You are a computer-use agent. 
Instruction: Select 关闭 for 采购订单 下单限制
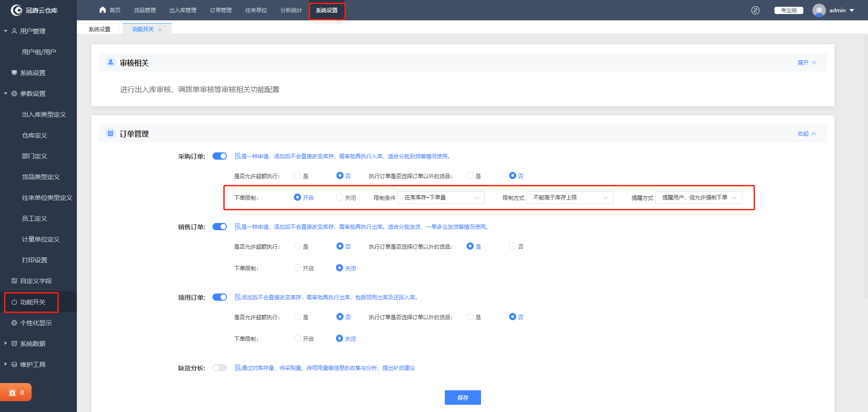[340, 197]
